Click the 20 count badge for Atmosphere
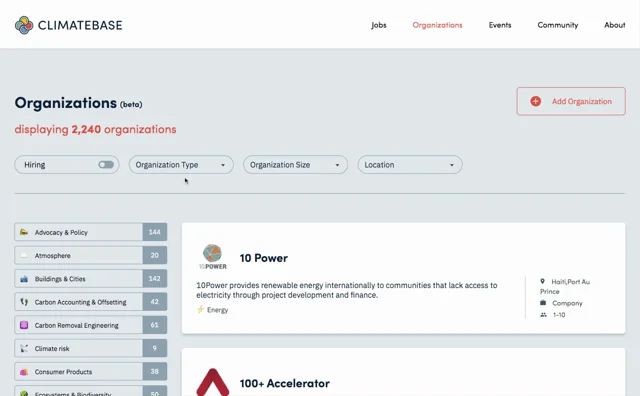Viewport: 640px width, 396px height. point(155,256)
